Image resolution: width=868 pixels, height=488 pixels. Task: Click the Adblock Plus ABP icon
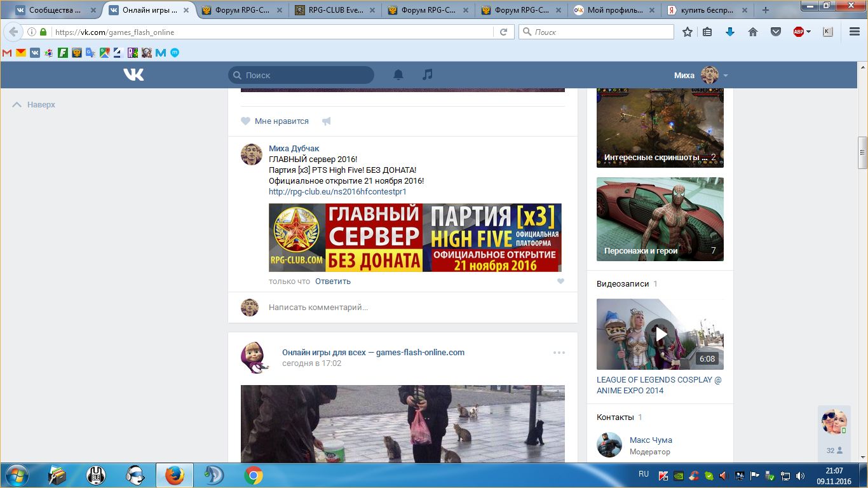pos(799,32)
